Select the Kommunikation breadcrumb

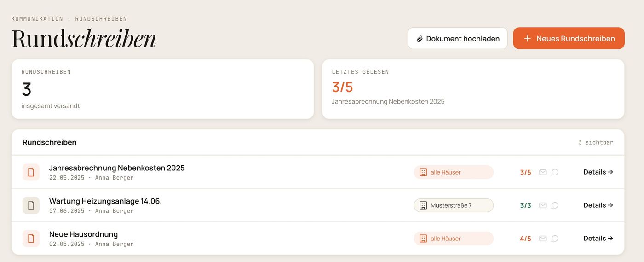click(x=37, y=19)
